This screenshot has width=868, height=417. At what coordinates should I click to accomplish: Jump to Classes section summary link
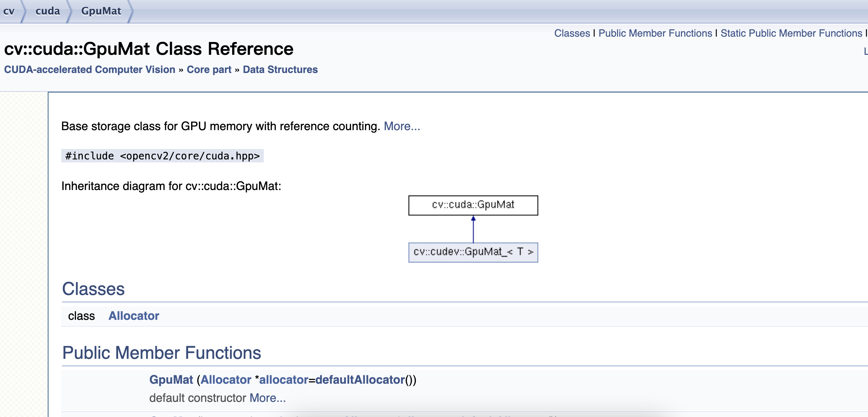[x=572, y=33]
